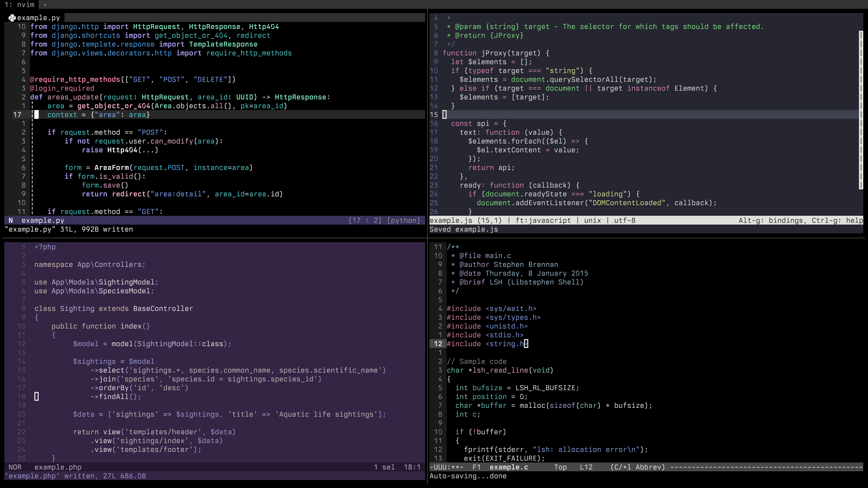Click the "1 sel" selection counter
This screenshot has width=868, height=488.
(384, 467)
